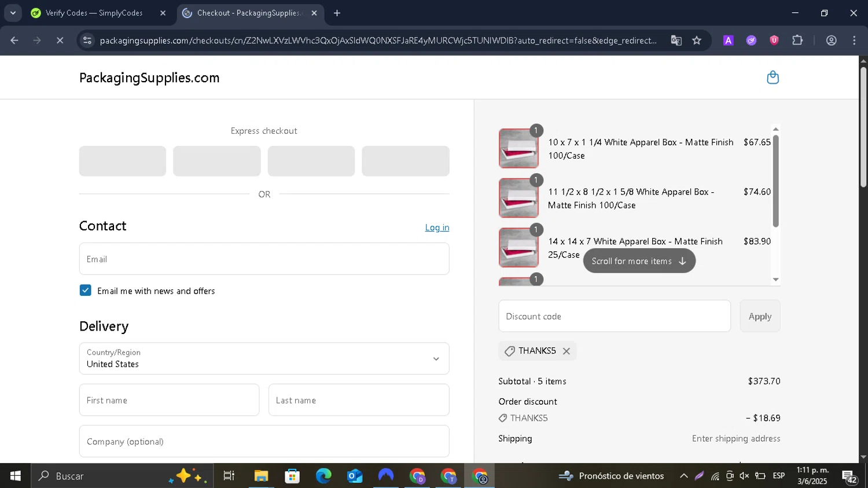Open Microsoft Edge from the taskbar
Viewport: 868px width, 488px height.
pyautogui.click(x=323, y=476)
